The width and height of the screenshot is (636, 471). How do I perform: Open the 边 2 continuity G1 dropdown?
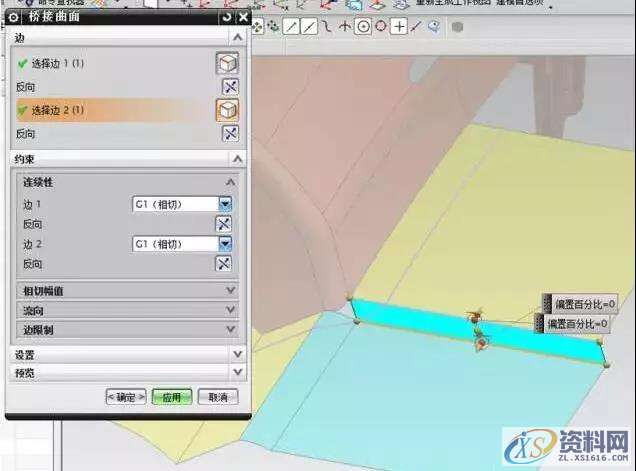(x=225, y=244)
